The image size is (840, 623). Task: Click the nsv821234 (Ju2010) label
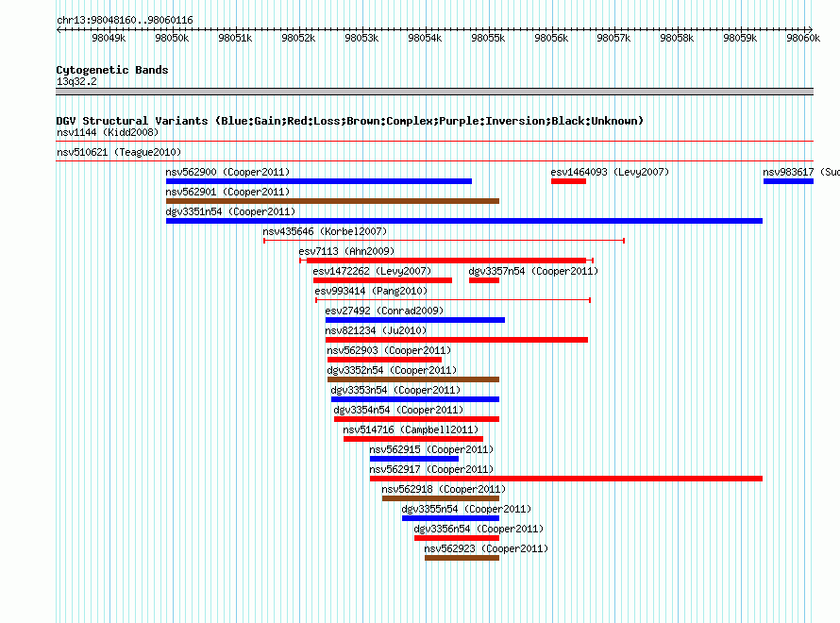376,330
